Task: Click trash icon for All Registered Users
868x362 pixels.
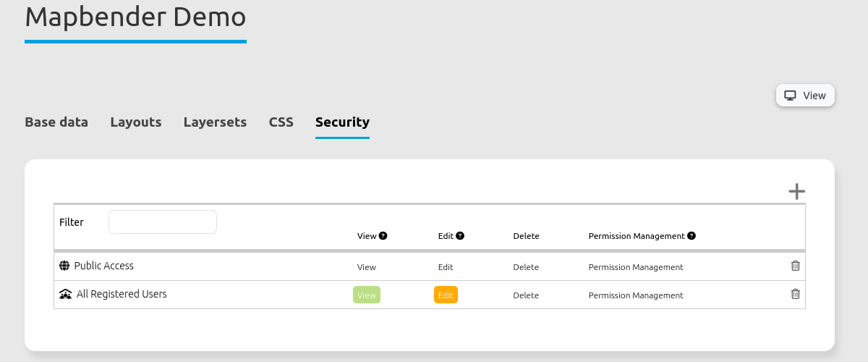Action: 795,294
